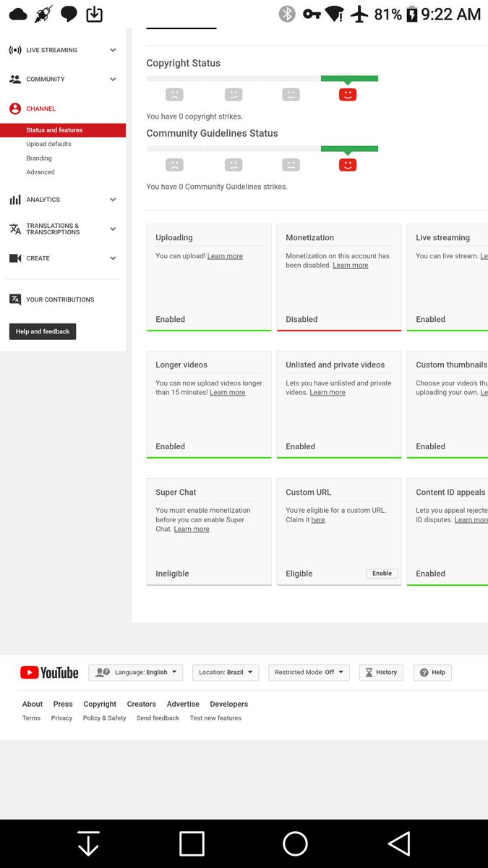The image size is (488, 868).
Task: Open the Language: English dropdown
Action: click(136, 672)
